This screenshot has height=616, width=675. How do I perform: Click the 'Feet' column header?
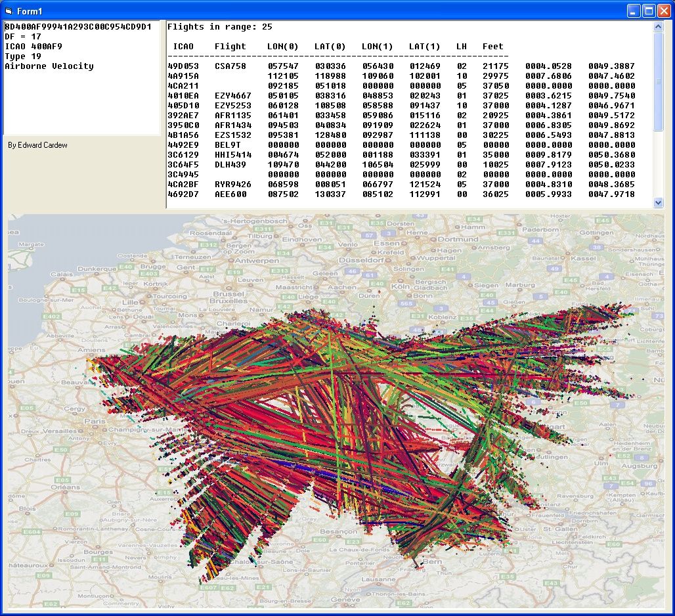[x=493, y=47]
